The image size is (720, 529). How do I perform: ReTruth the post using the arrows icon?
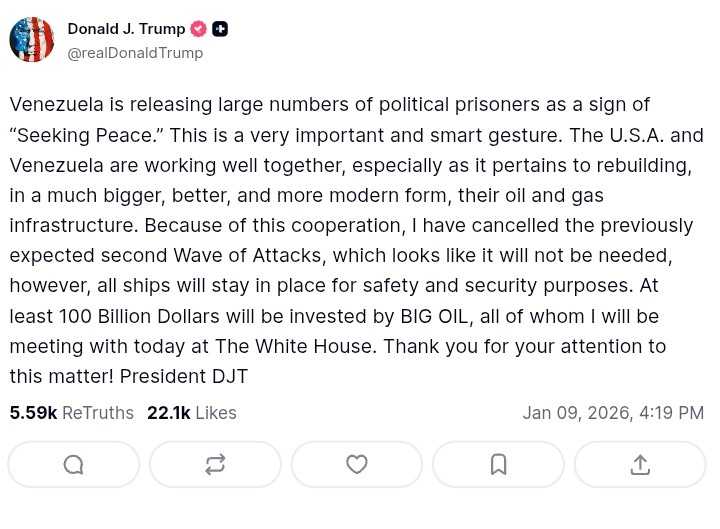[x=215, y=464]
